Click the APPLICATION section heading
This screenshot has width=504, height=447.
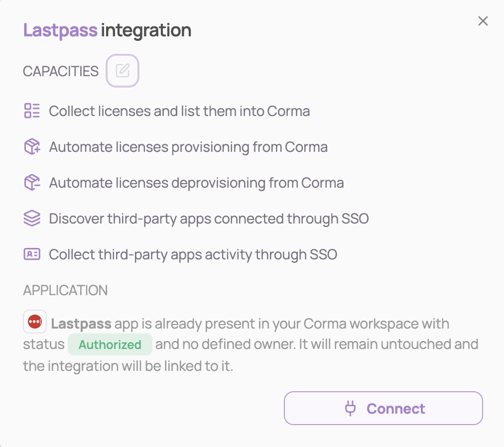click(65, 290)
